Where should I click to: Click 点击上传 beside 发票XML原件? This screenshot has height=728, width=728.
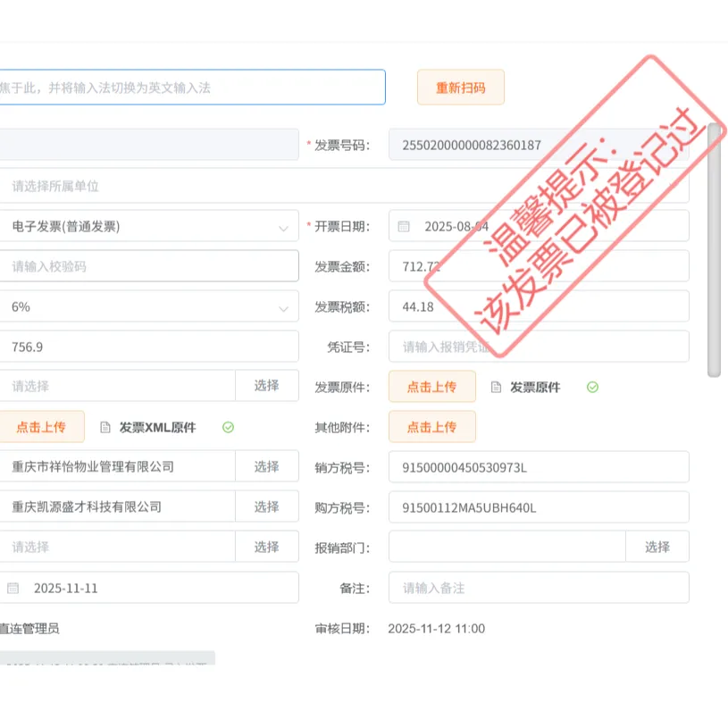click(43, 426)
